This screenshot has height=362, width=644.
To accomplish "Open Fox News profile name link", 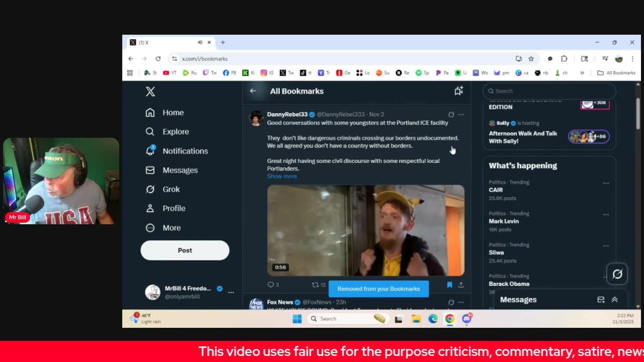I will tap(280, 302).
